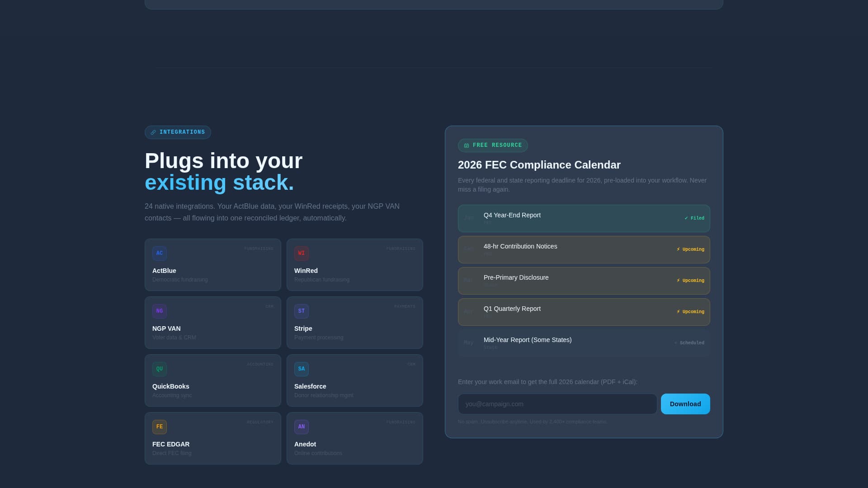Open the Anedot integration card title
Screen dimensions: 868x488
pyautogui.click(x=305, y=444)
